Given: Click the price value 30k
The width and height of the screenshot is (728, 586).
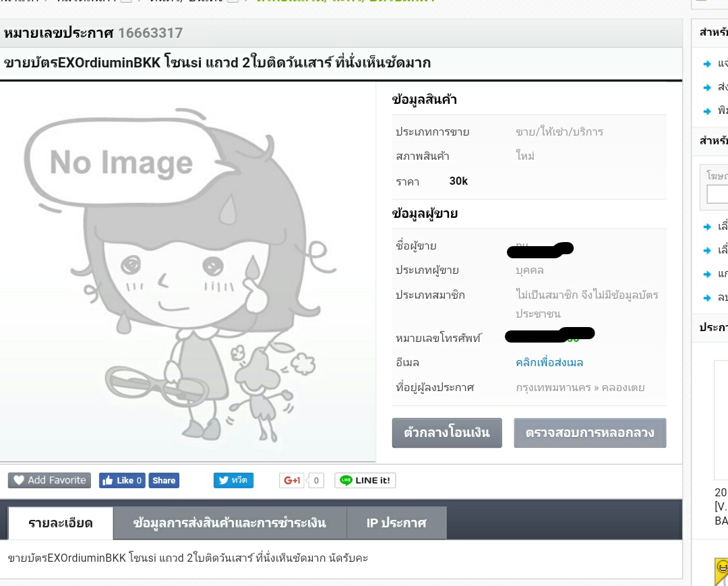Looking at the screenshot, I should coord(458,181).
